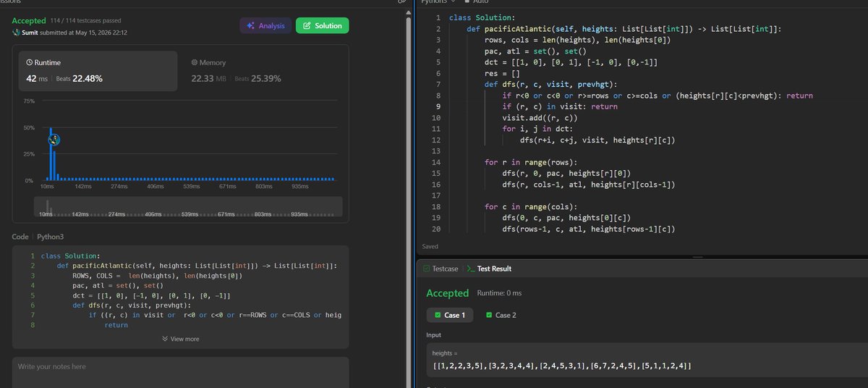Click the heights input value box
Viewport: 868px width, 388px height.
(647, 361)
